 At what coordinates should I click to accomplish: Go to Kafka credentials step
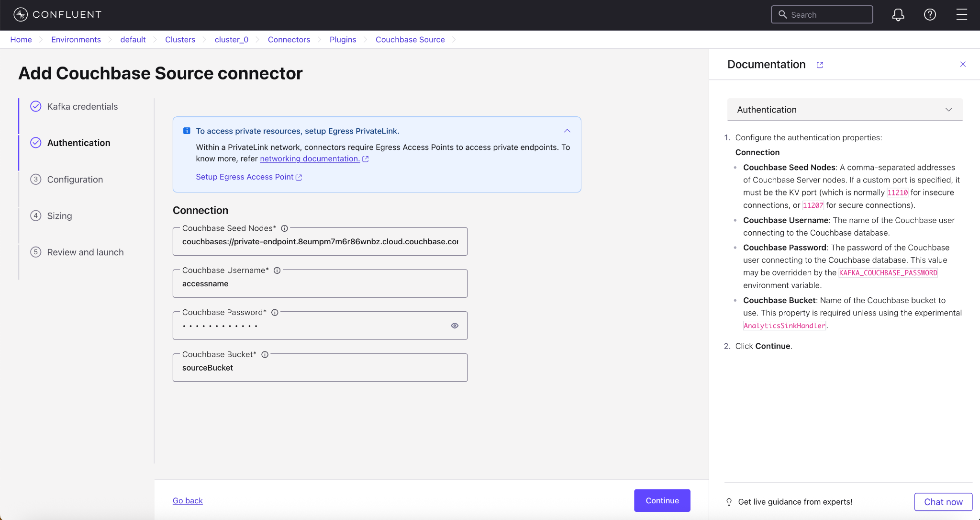(82, 106)
